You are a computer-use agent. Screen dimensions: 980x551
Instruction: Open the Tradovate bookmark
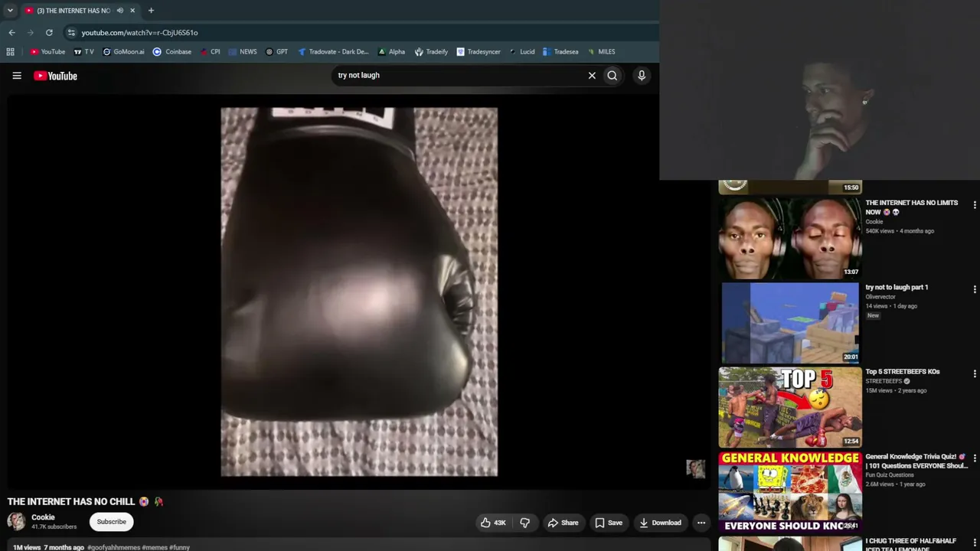point(333,52)
